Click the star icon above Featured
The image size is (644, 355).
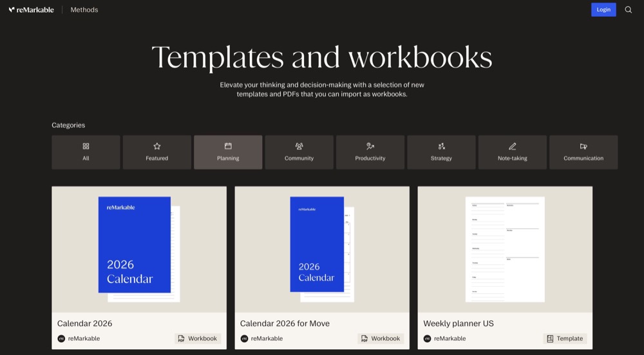pos(157,146)
